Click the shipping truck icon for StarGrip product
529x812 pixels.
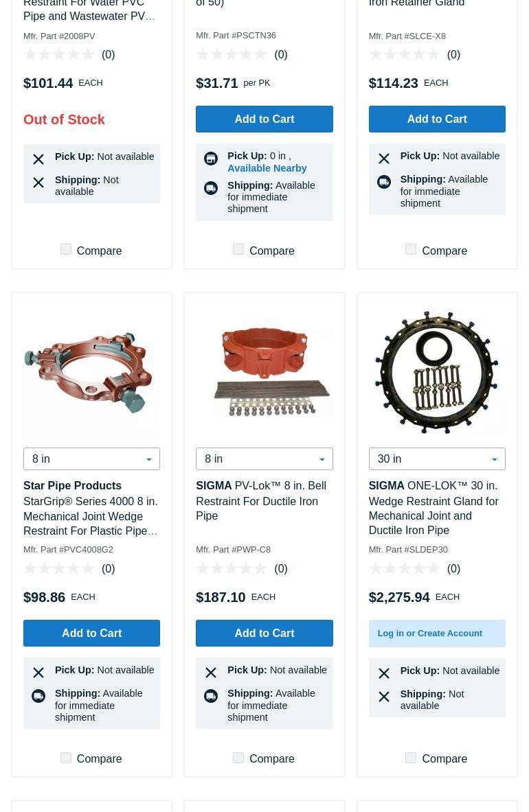[38, 696]
